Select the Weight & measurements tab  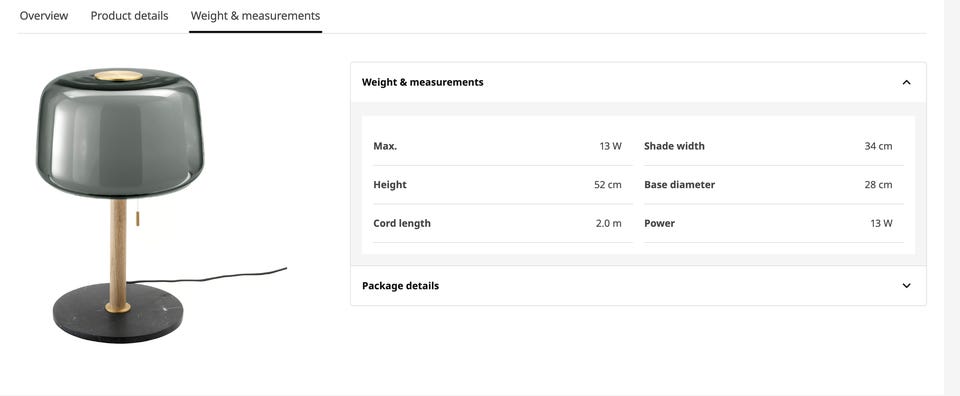(255, 16)
